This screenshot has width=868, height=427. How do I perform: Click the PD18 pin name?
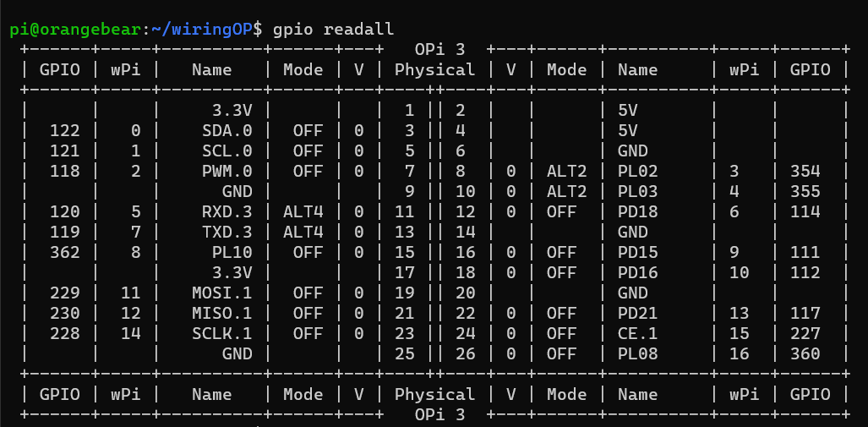637,211
